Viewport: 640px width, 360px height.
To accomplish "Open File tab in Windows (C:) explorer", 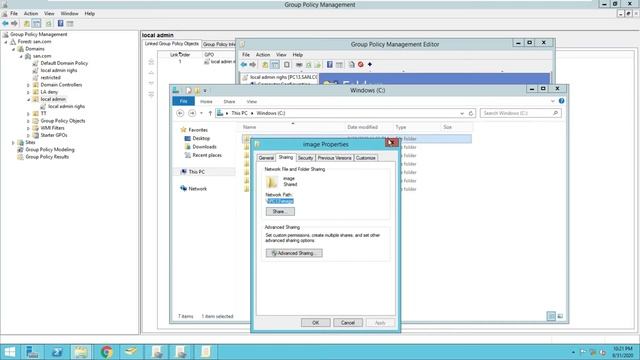I will click(183, 101).
